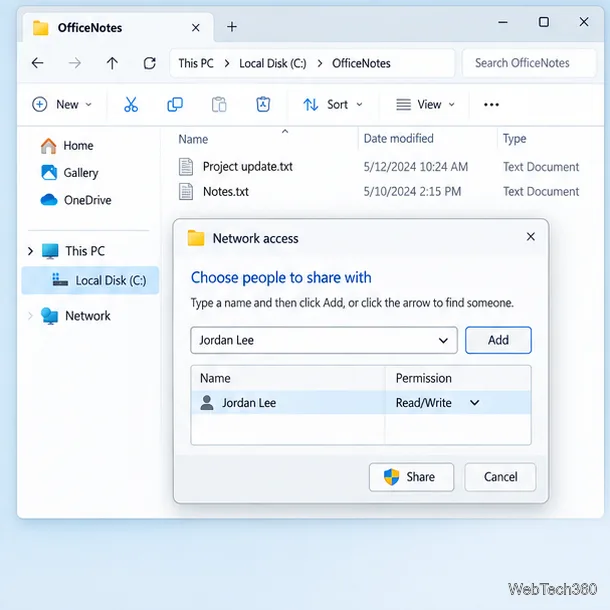610x610 pixels.
Task: Open the Sort dropdown menu
Action: point(333,104)
